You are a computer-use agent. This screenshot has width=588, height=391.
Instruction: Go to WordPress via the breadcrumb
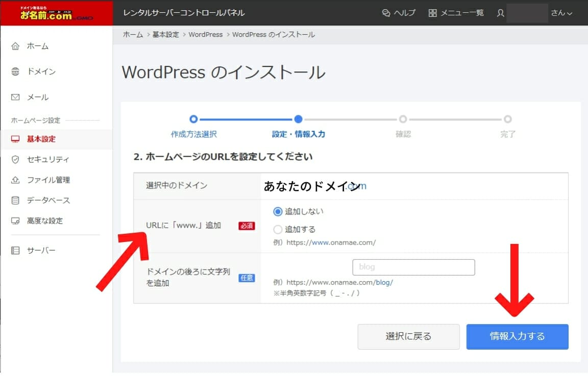tap(205, 34)
